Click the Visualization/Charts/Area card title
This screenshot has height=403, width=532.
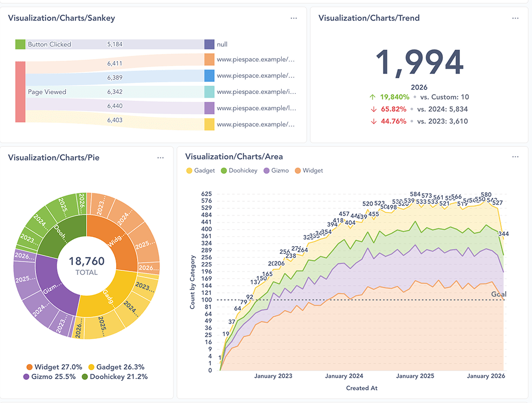click(x=234, y=157)
